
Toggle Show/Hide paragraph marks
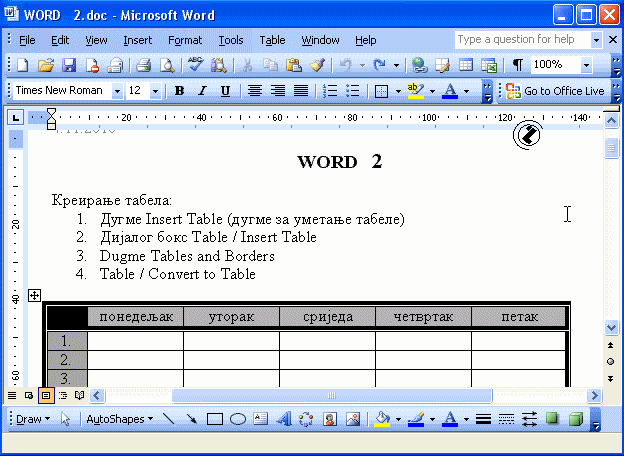(517, 65)
